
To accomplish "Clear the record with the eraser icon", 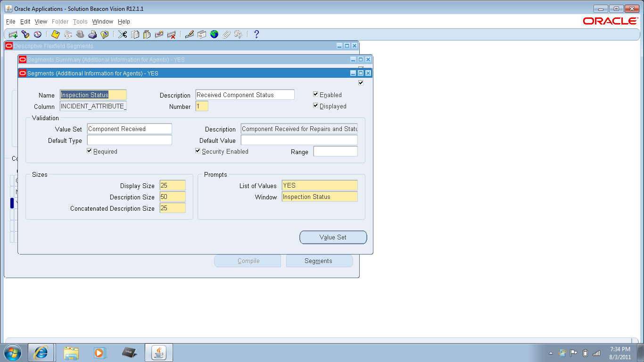I will pyautogui.click(x=159, y=34).
